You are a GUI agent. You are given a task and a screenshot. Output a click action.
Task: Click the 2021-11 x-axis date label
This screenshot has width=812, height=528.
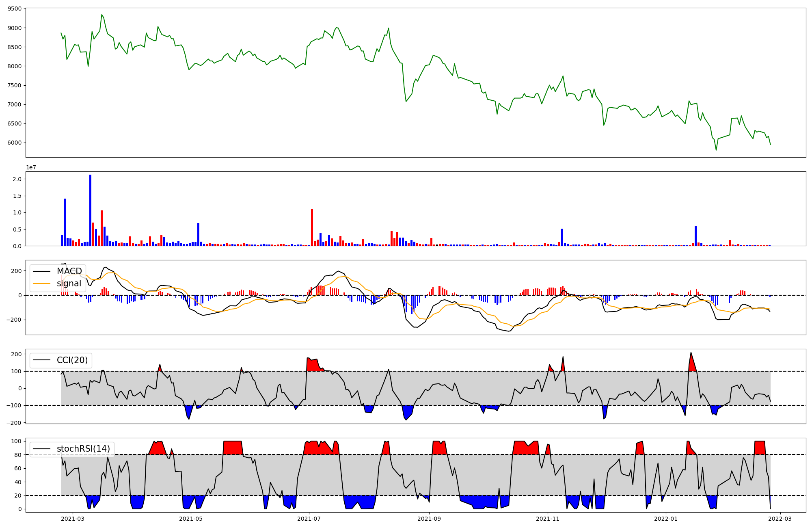point(548,519)
